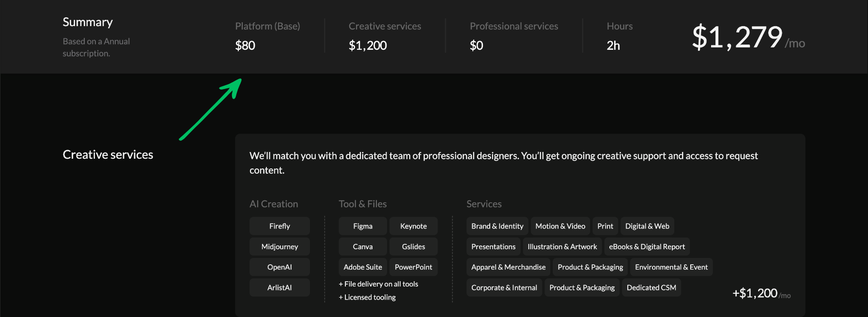The image size is (868, 317).
Task: Select the Brand & Identity service
Action: [x=497, y=226]
